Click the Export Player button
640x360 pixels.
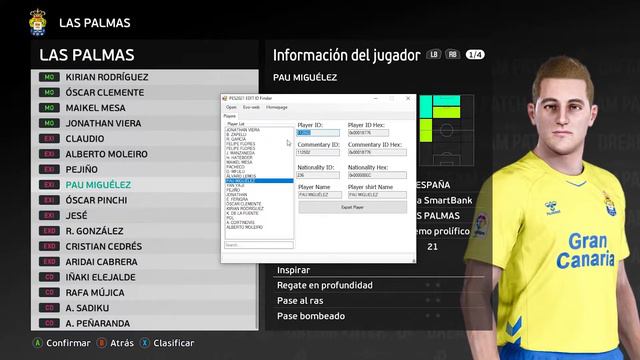[x=352, y=207]
